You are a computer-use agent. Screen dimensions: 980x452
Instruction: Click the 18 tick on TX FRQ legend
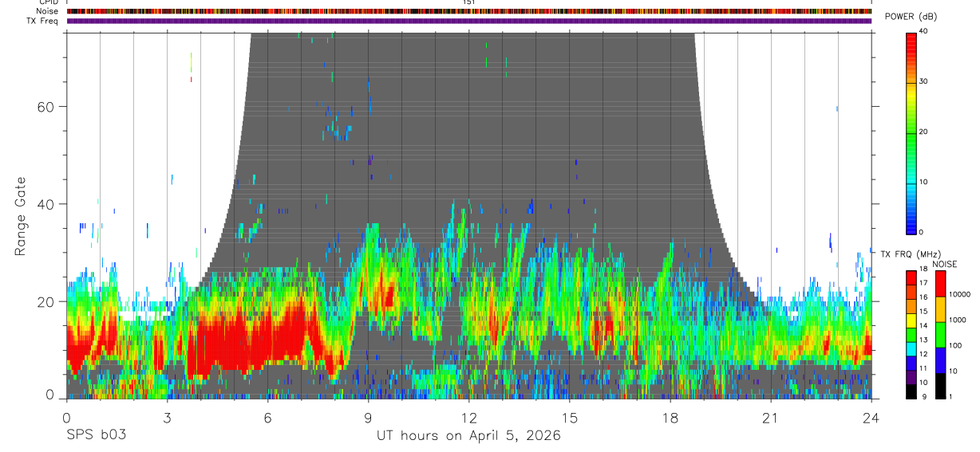point(923,270)
